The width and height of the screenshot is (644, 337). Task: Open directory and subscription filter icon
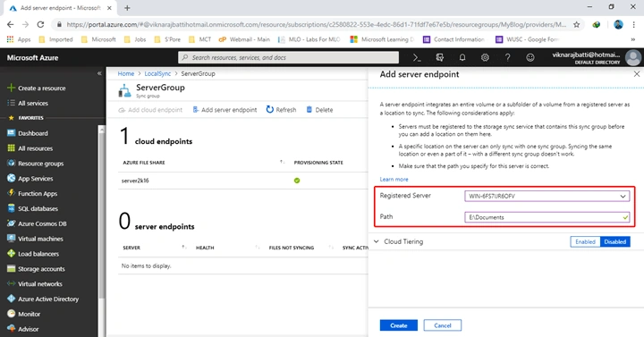(x=440, y=58)
